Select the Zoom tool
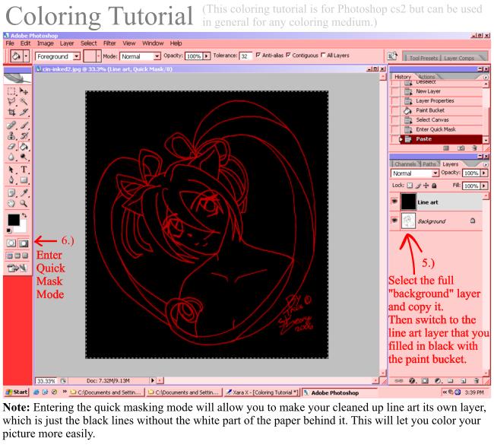Viewport: 494px width, 448px height. pos(24,203)
